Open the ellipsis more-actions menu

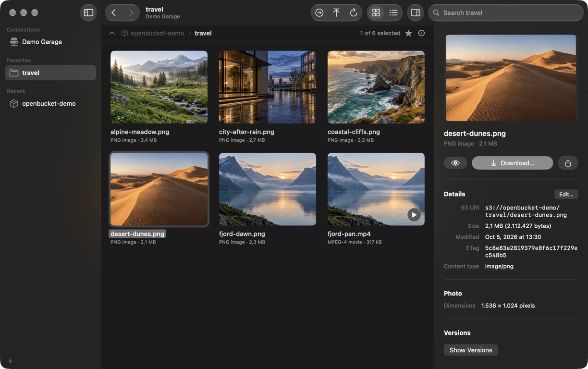click(421, 33)
